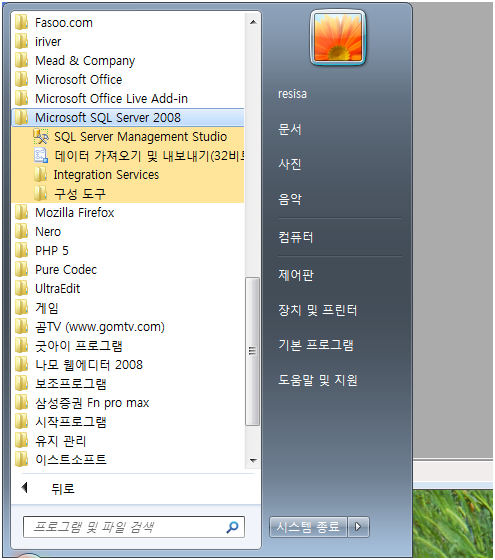Click the UltraEdit folder icon
The width and height of the screenshot is (495, 560).
click(21, 288)
